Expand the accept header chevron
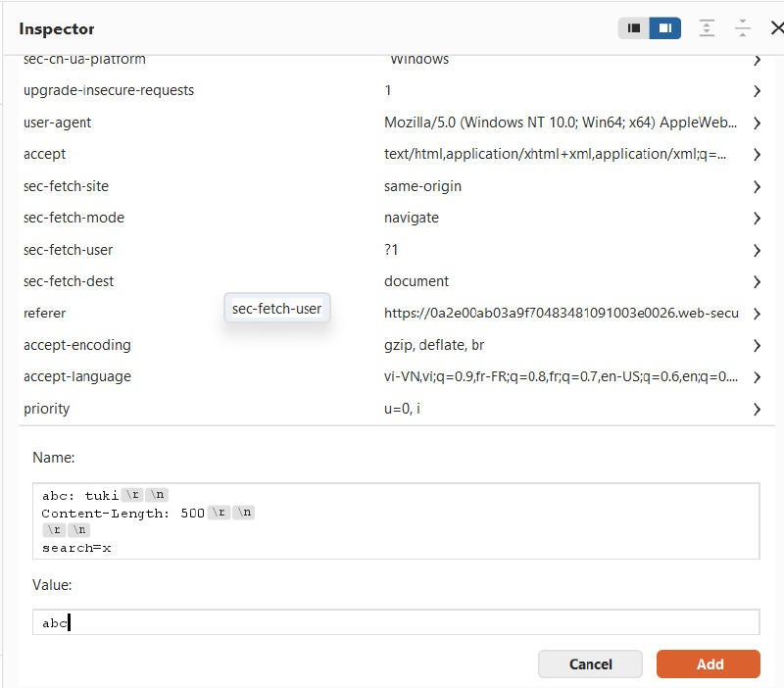 (757, 155)
